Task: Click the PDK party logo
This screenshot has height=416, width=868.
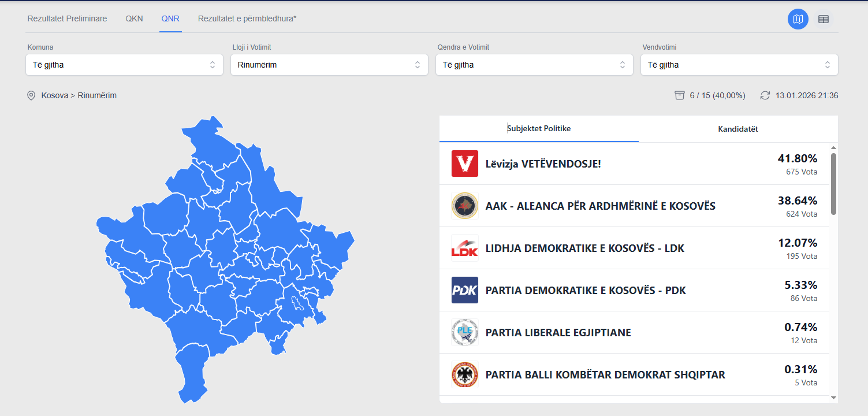Action: 465,290
